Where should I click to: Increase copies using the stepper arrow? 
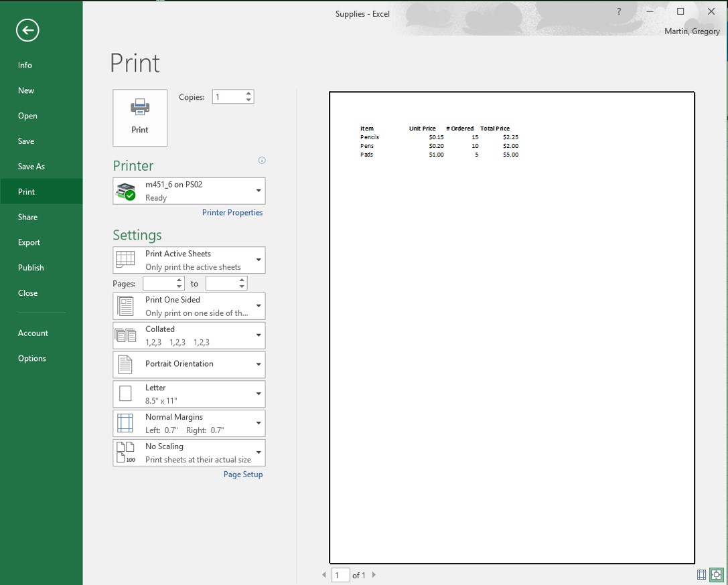248,93
